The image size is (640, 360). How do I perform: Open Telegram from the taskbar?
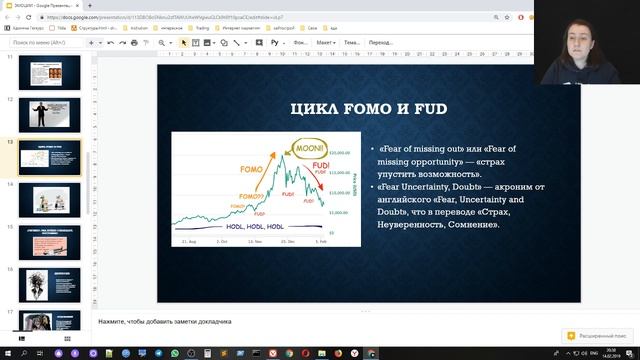pyautogui.click(x=158, y=353)
